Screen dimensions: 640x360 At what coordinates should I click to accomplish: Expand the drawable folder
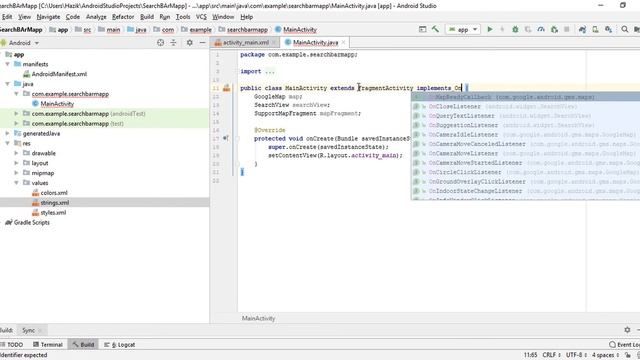16,153
